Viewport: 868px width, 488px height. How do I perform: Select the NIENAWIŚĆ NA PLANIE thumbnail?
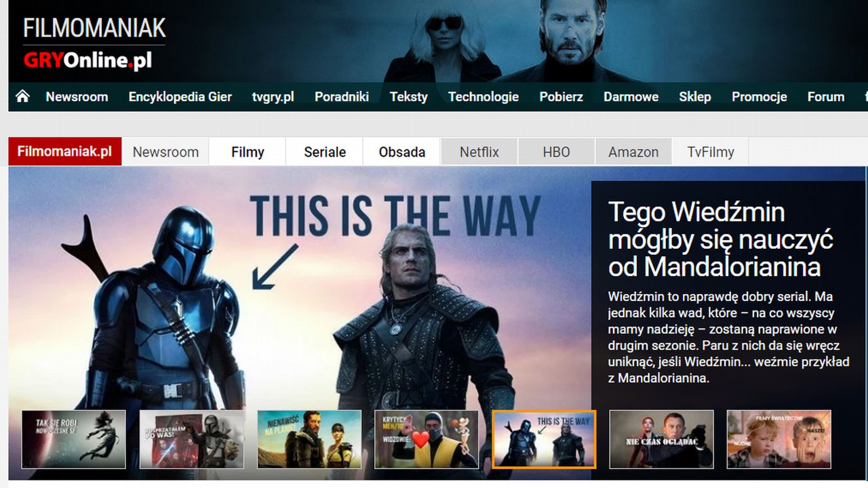pos(309,439)
